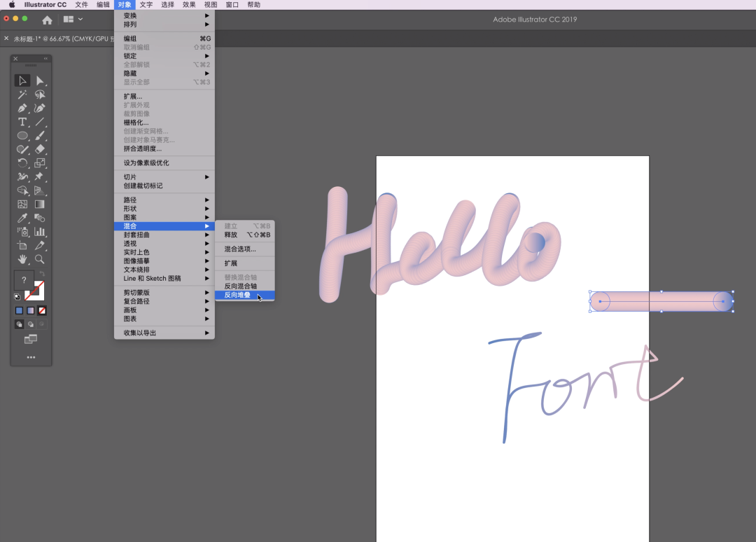This screenshot has width=756, height=542.
Task: Swap fill and stroke colors
Action: (42, 275)
